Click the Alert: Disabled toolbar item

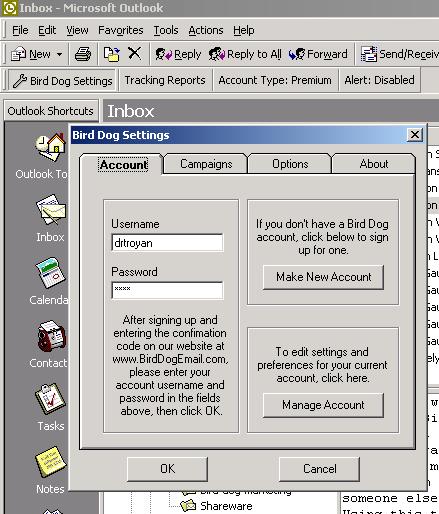click(x=379, y=80)
